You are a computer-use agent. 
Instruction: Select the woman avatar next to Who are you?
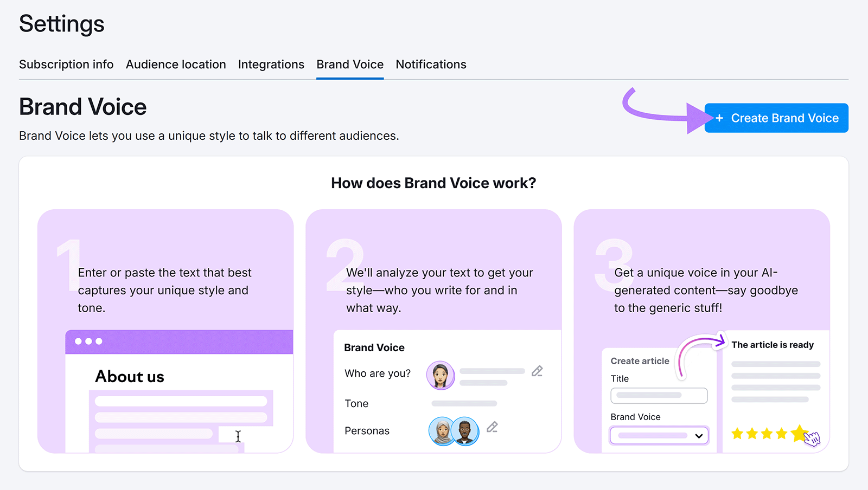coord(441,374)
